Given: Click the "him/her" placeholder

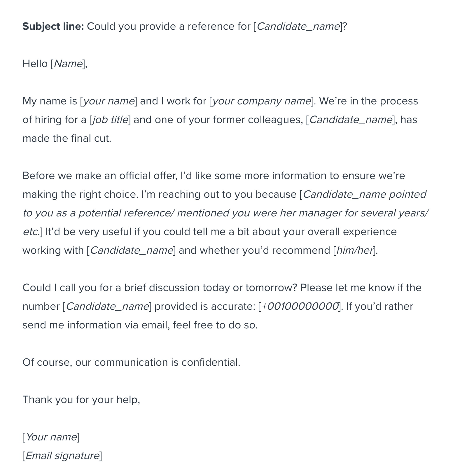Looking at the screenshot, I should [x=355, y=251].
